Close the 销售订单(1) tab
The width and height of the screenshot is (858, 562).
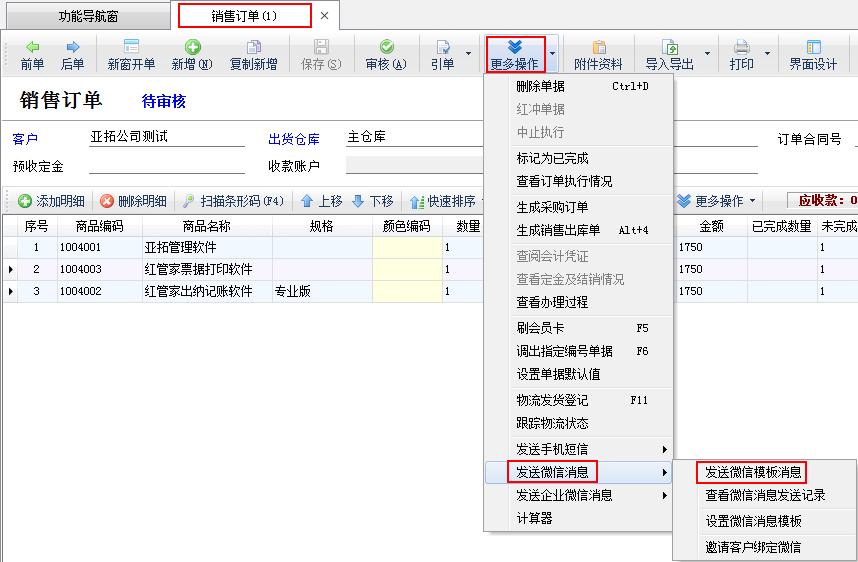point(324,16)
